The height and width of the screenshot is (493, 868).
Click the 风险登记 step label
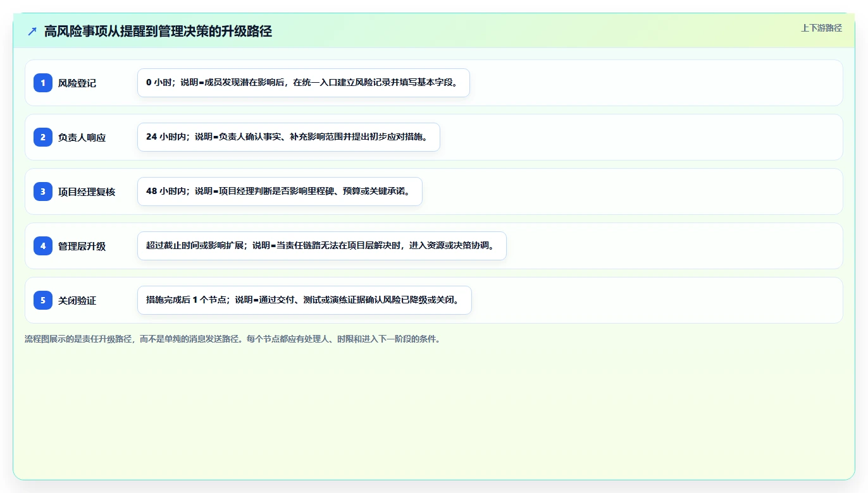[x=77, y=83]
